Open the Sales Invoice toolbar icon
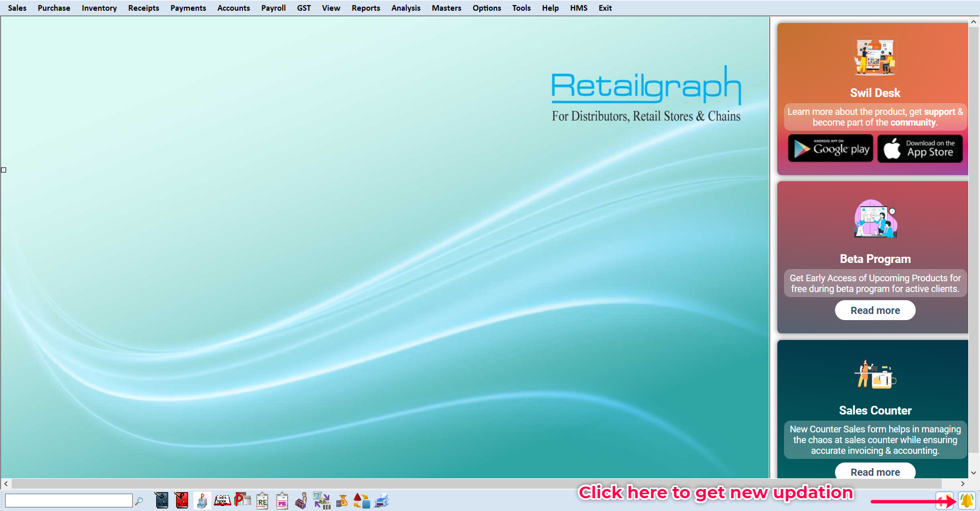The width and height of the screenshot is (980, 511). coord(161,500)
